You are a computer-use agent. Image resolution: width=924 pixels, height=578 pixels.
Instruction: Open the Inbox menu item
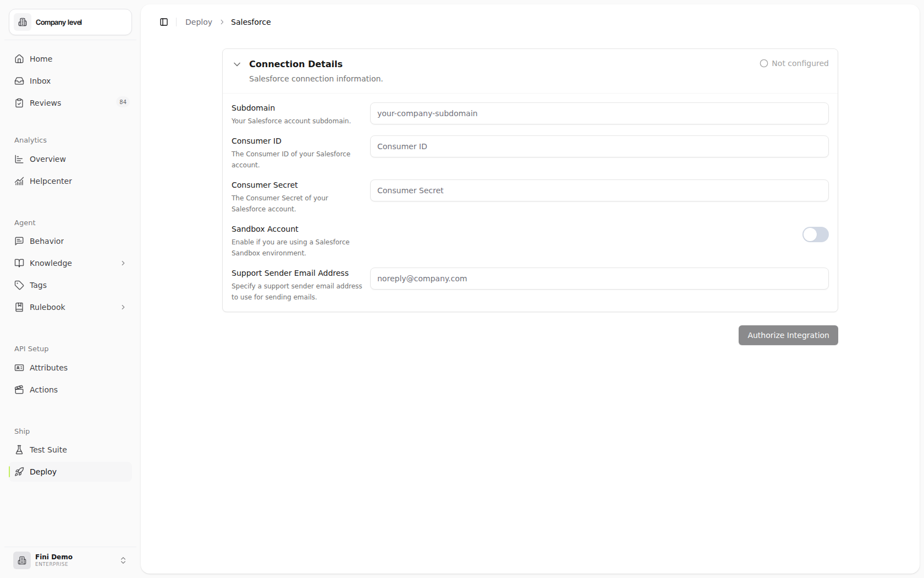click(x=70, y=81)
